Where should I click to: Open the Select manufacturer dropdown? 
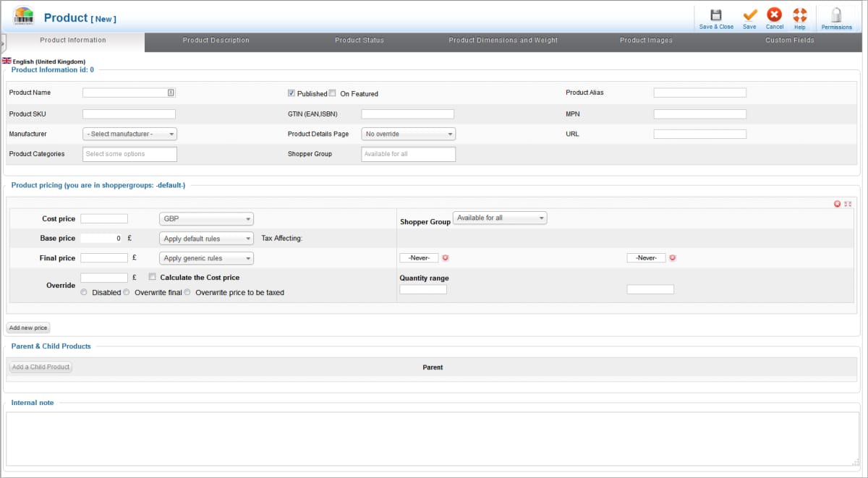pyautogui.click(x=130, y=134)
